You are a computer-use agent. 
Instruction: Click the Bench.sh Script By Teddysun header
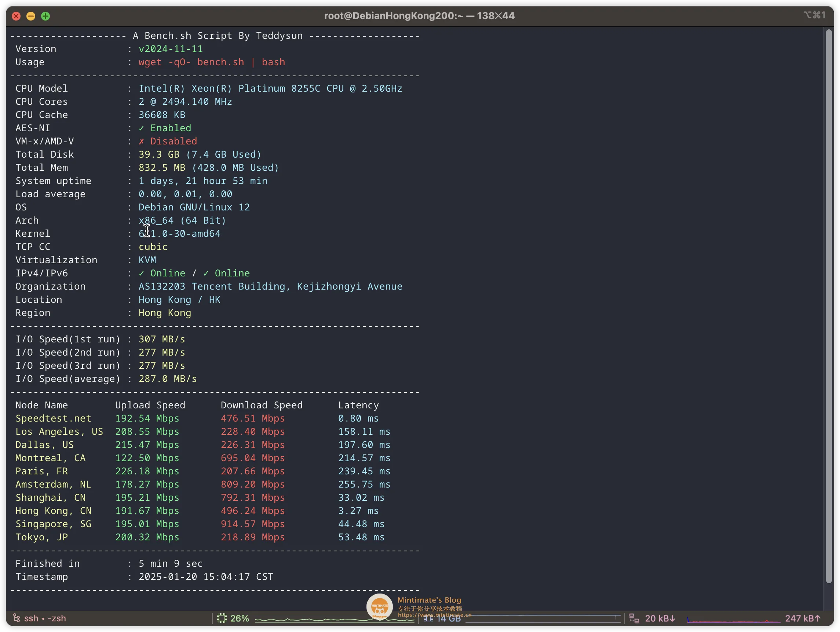click(218, 36)
